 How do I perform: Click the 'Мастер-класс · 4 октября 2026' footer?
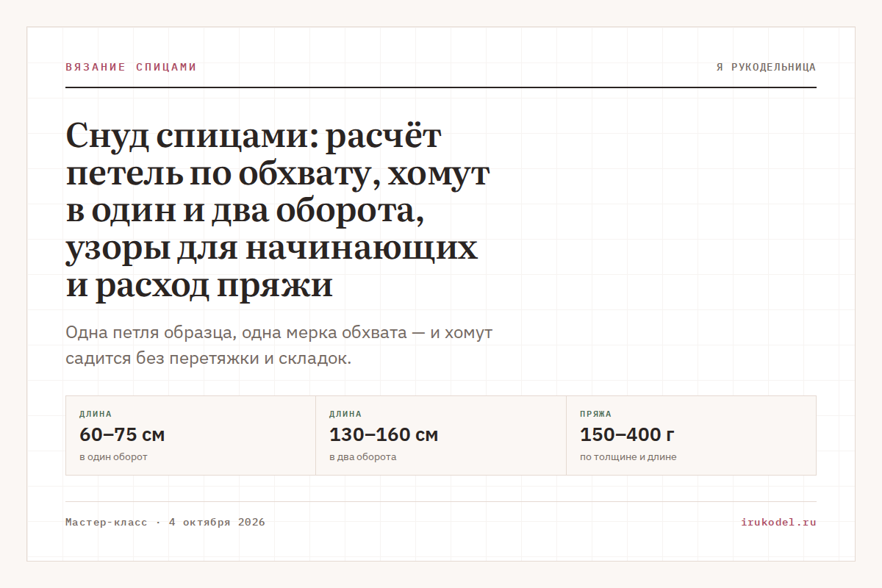[x=165, y=523]
